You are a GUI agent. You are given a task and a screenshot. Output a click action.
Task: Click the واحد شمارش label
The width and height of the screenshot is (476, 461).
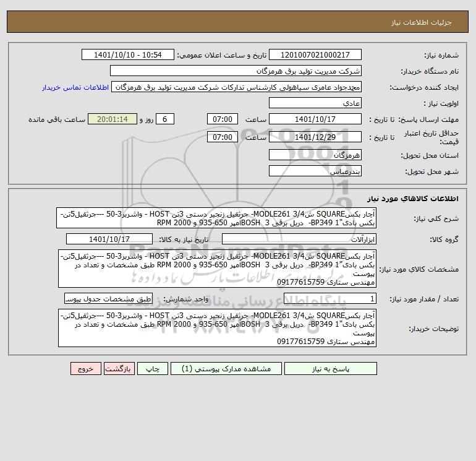coord(186,299)
